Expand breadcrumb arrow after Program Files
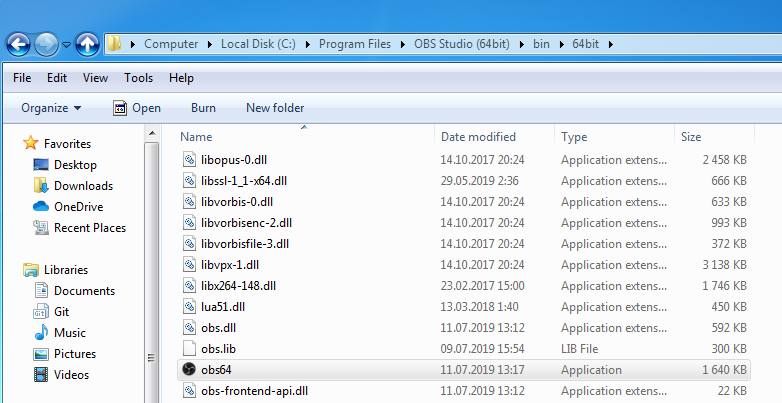This screenshot has height=403, width=782. [402, 44]
